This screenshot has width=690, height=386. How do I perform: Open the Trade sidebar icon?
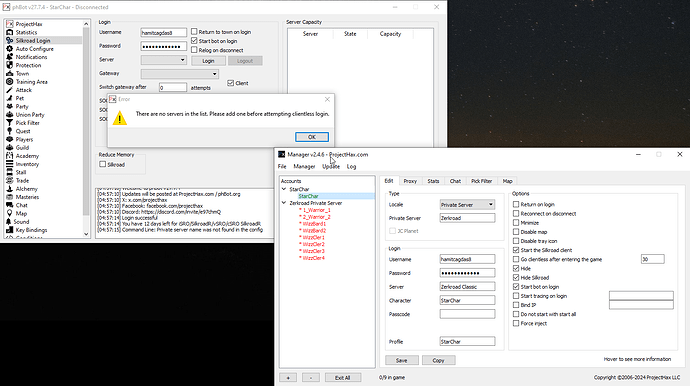10,180
